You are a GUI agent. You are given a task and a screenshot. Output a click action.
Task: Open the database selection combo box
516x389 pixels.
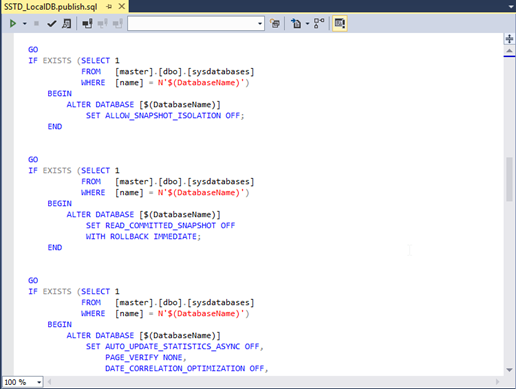[x=196, y=24]
